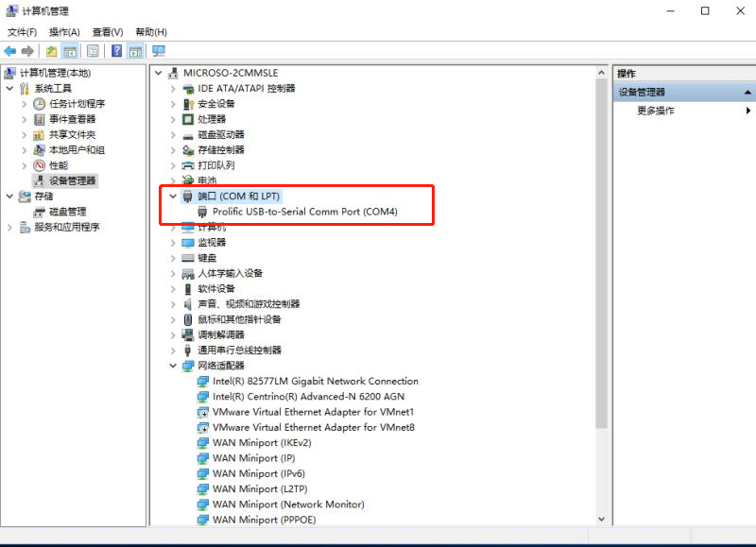756x547 pixels.
Task: Select WAN Miniport (IPv6)
Action: [x=259, y=473]
